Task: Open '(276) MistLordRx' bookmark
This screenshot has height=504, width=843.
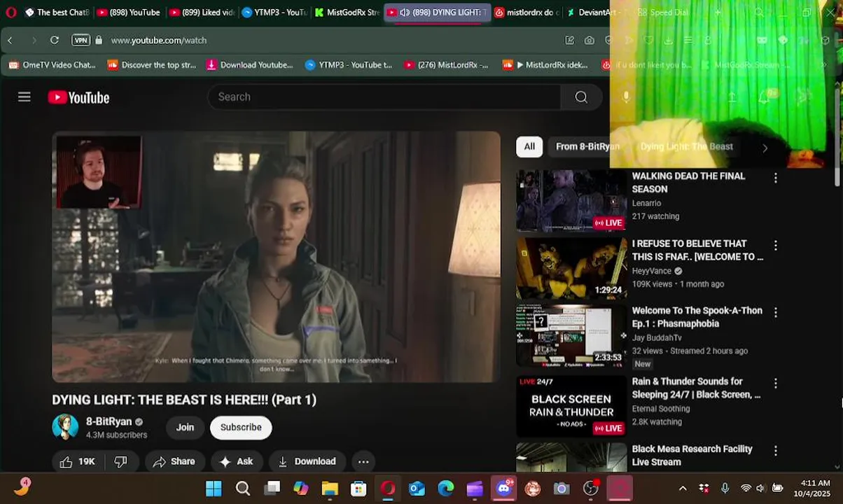Action: click(x=446, y=65)
